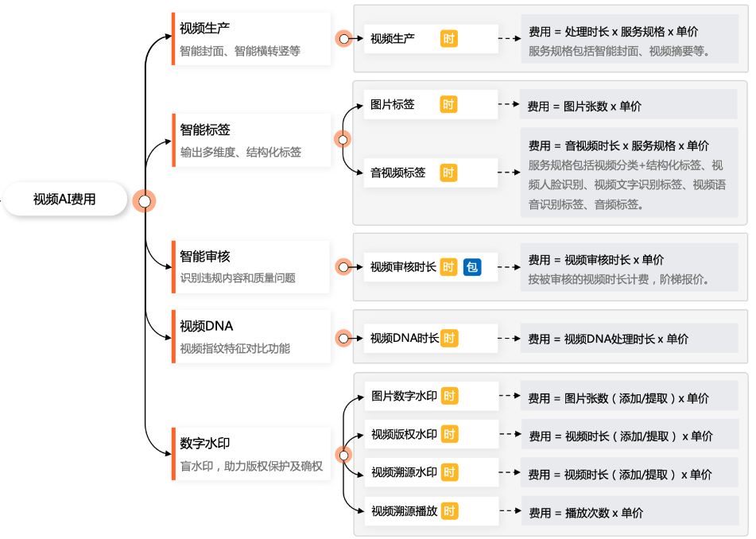Image resolution: width=756 pixels, height=539 pixels.
Task: Toggle the 视频生产 branch node circle
Action: (343, 39)
